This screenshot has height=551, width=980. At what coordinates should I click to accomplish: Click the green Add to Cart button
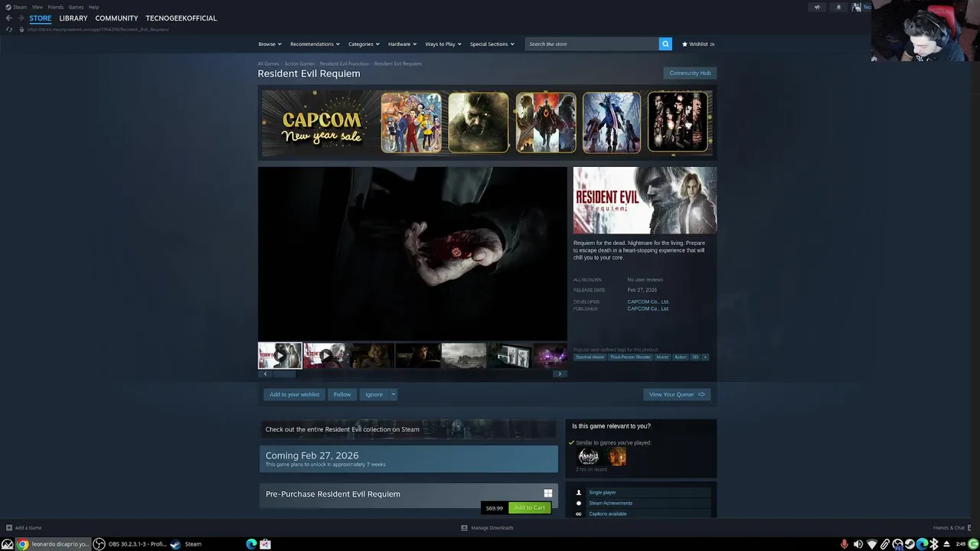tap(529, 508)
